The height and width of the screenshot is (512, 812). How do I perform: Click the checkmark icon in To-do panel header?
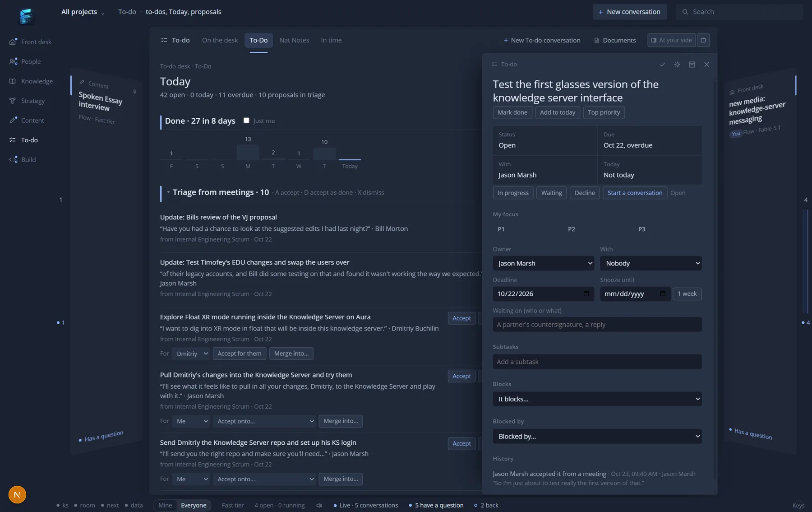click(x=662, y=65)
